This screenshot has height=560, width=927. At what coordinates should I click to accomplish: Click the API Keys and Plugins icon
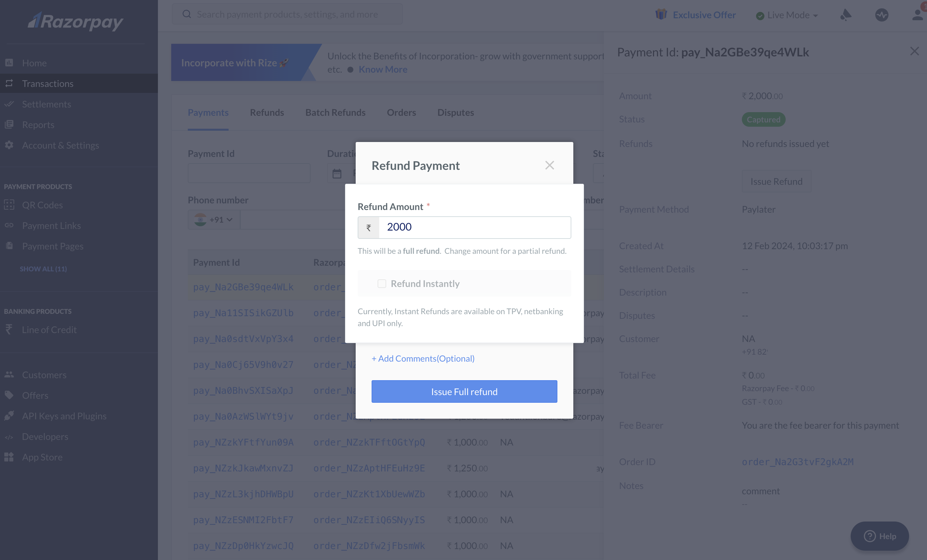[9, 416]
